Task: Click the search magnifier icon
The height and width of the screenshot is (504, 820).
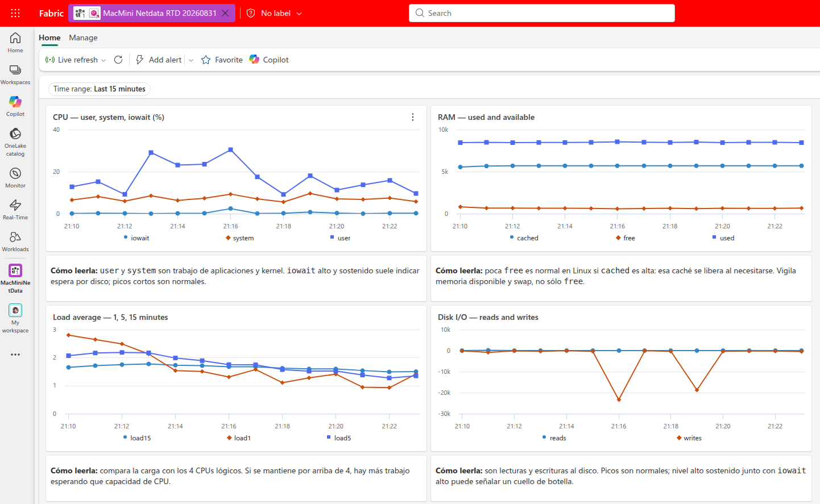Action: coord(420,13)
